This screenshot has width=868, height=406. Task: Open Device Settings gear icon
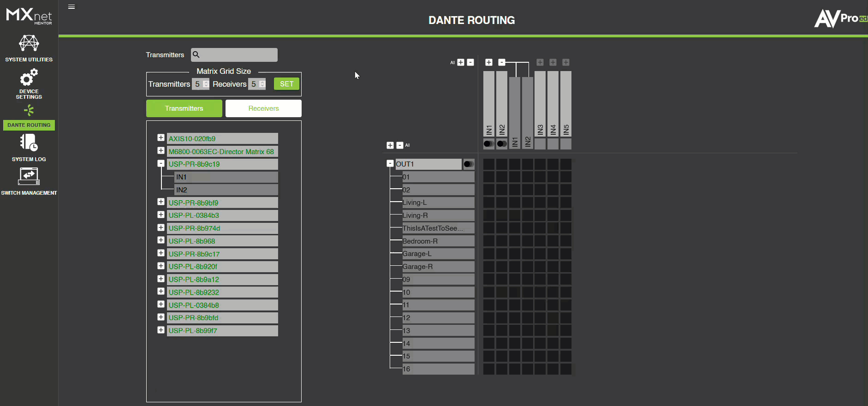pos(29,78)
